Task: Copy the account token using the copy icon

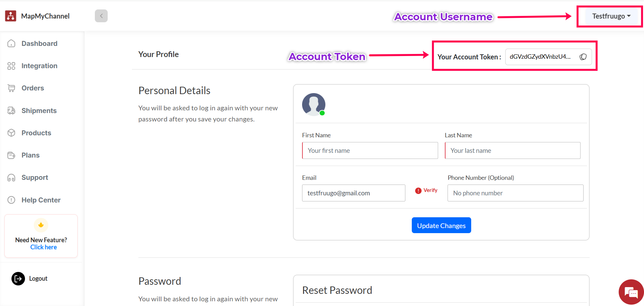Action: point(583,57)
